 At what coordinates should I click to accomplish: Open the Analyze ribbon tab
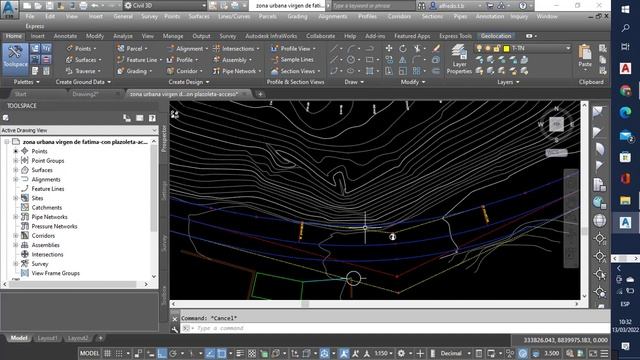click(123, 36)
